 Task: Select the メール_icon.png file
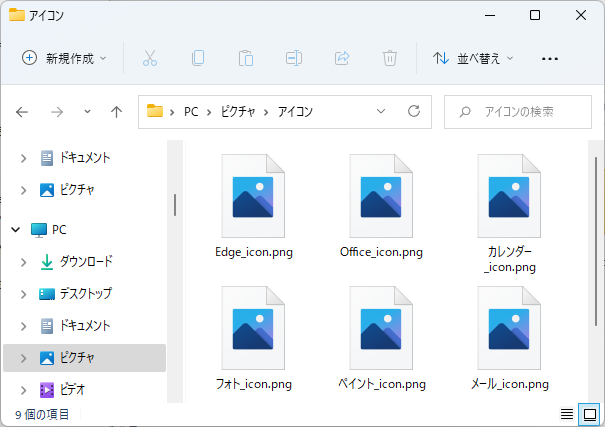point(509,338)
